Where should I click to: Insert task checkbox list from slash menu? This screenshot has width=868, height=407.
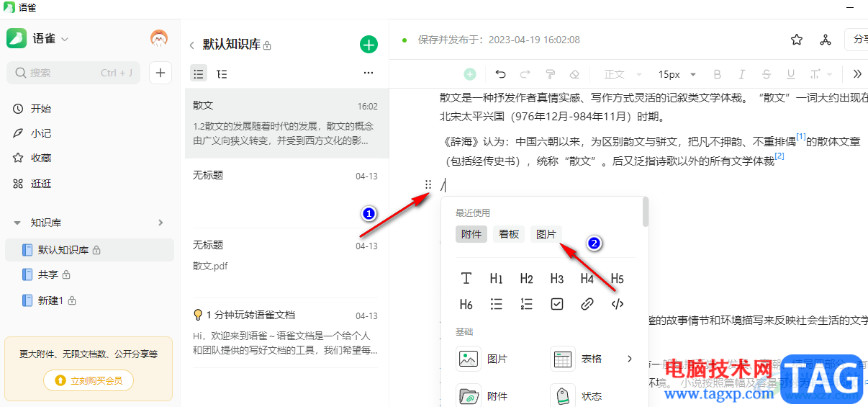pos(556,304)
